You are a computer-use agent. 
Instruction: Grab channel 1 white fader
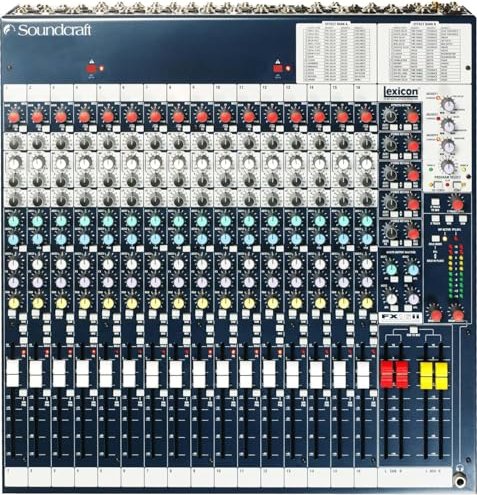click(13, 373)
